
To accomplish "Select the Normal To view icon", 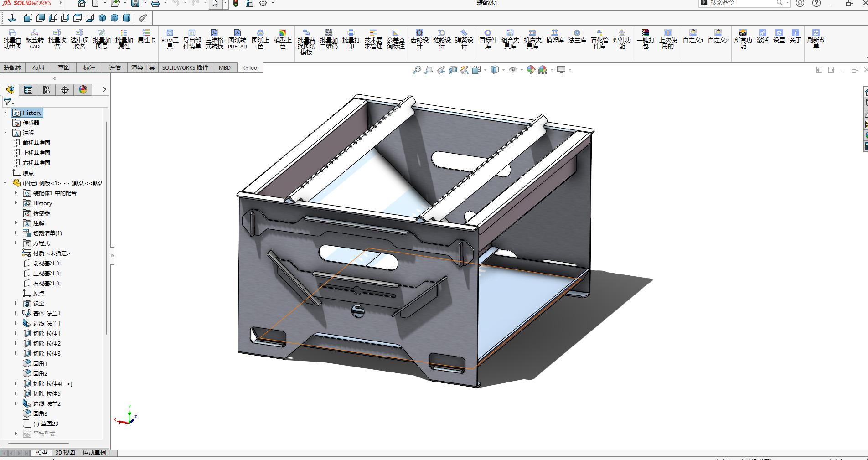I will point(12,18).
